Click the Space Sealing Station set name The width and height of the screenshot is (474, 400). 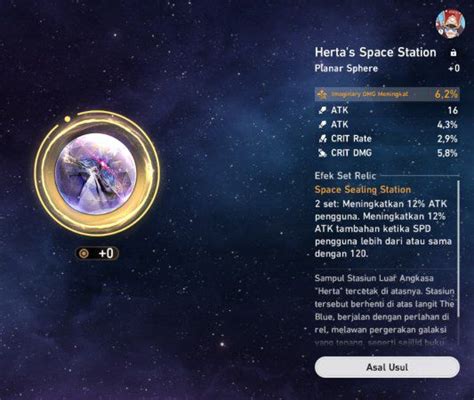(363, 190)
